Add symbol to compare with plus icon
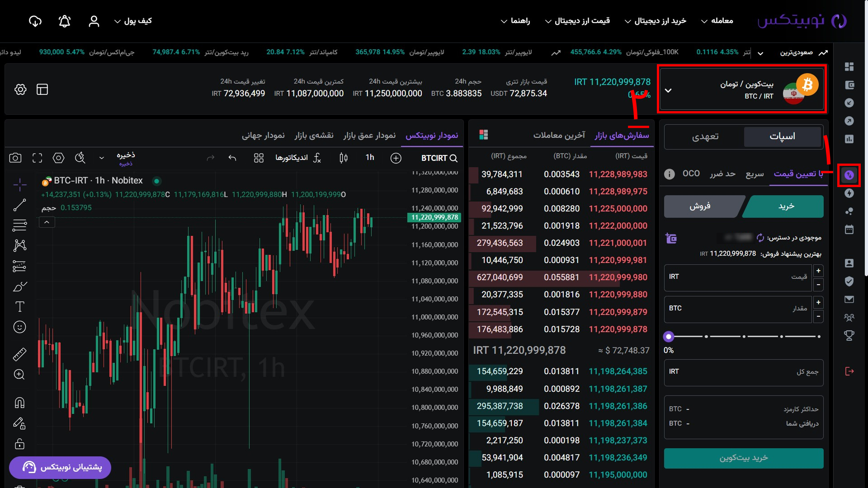The image size is (868, 488). click(396, 158)
